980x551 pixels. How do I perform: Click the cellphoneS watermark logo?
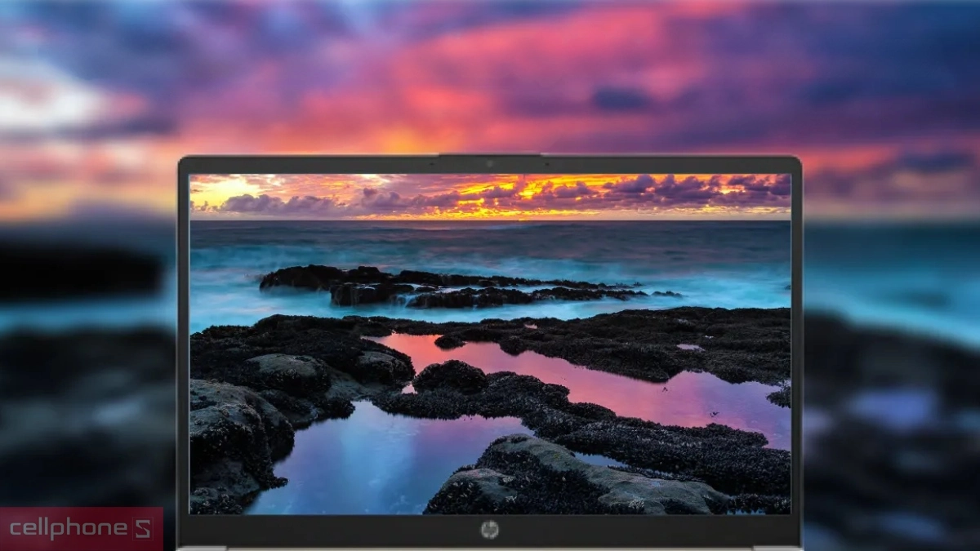81,529
